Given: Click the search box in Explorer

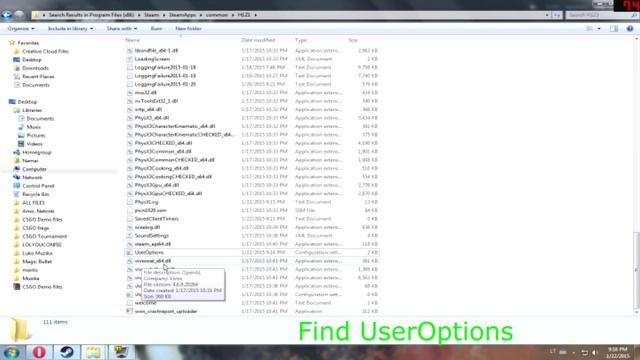Looking at the screenshot, I should click(601, 15).
